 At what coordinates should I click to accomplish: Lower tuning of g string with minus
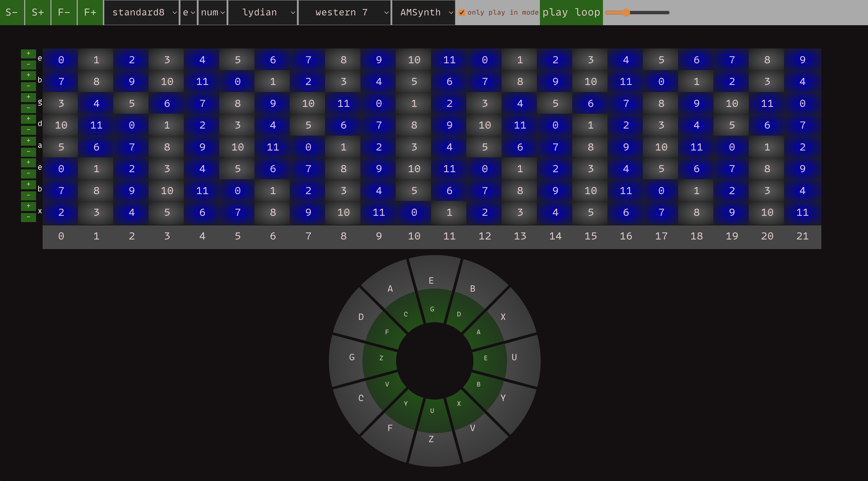(28, 108)
